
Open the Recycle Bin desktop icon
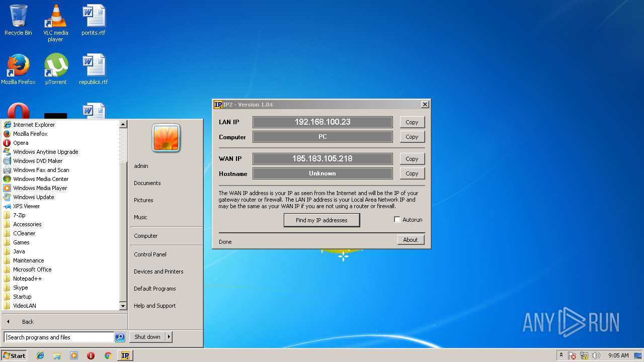tap(18, 20)
